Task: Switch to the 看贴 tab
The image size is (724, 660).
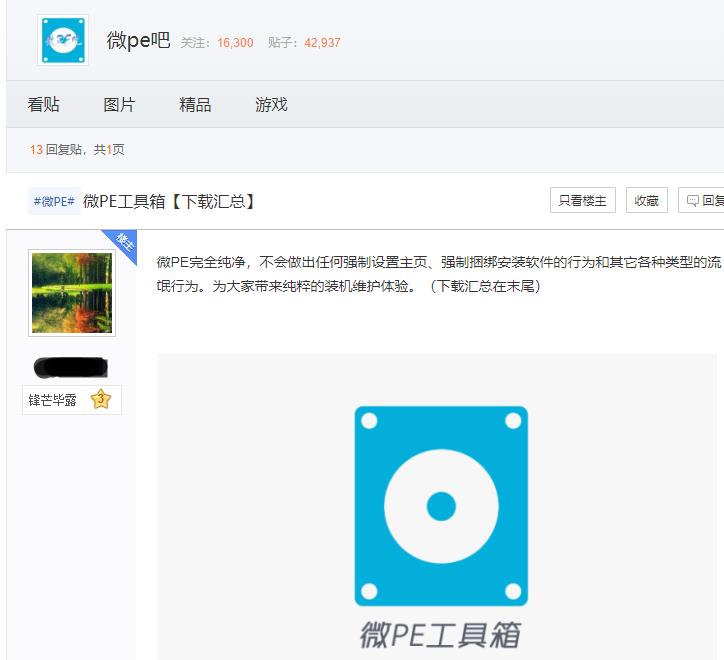Action: pos(43,104)
